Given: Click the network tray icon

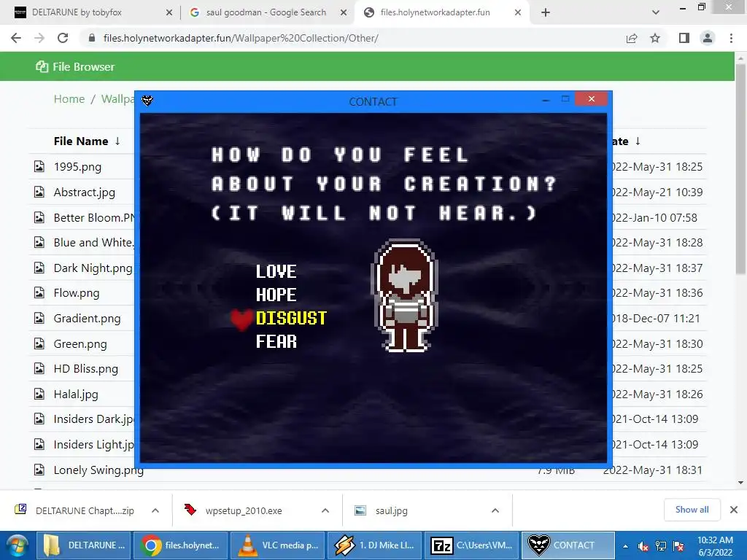Looking at the screenshot, I should click(661, 546).
